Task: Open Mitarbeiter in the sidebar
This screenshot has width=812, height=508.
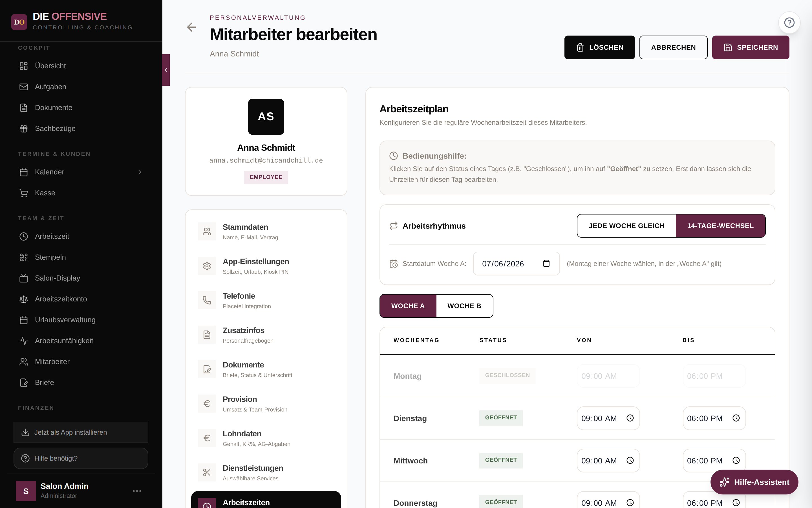Action: 81,362
